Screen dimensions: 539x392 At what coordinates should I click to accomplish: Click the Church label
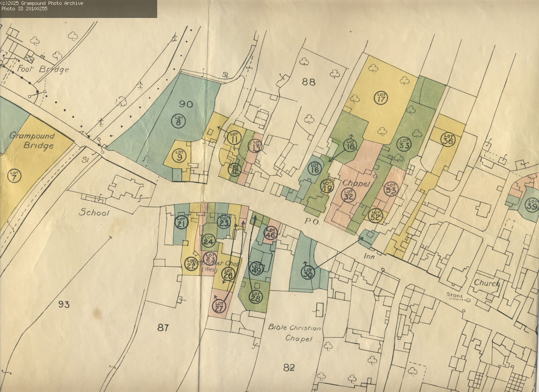click(x=487, y=283)
